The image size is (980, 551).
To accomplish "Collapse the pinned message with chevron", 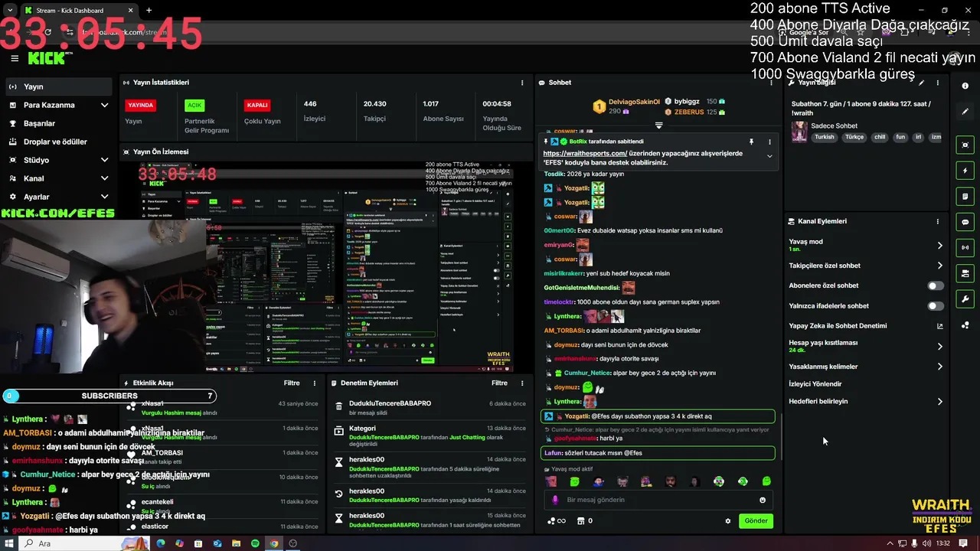I will [x=769, y=156].
